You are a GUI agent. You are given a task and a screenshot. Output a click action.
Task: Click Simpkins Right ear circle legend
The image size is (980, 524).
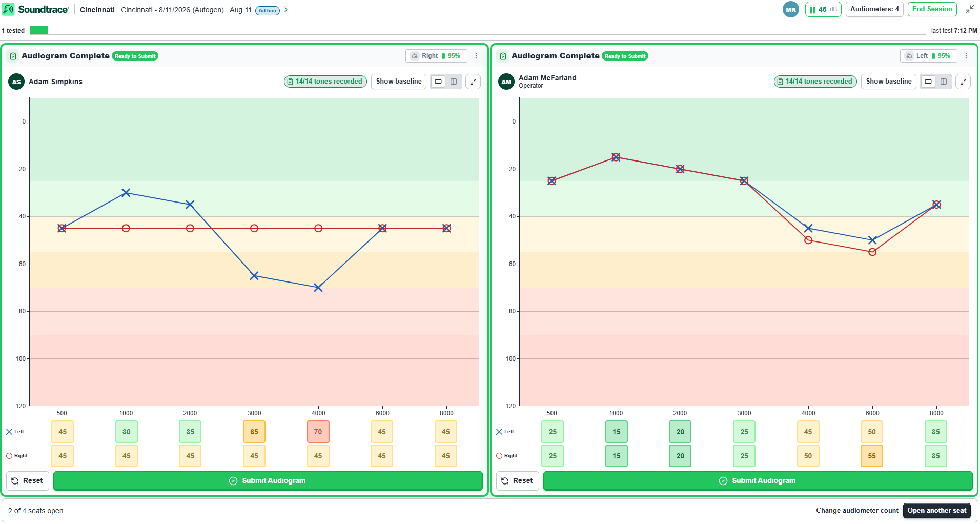tap(17, 456)
